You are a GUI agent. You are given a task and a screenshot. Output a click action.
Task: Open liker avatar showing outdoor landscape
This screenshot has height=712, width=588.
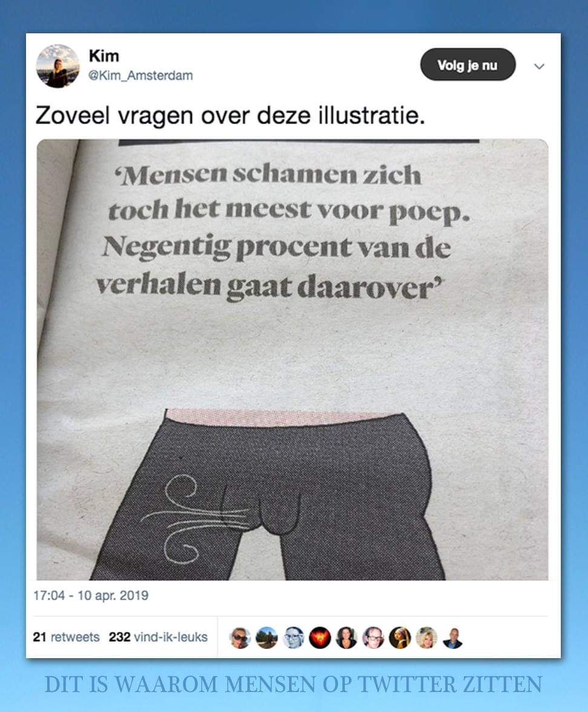click(267, 638)
